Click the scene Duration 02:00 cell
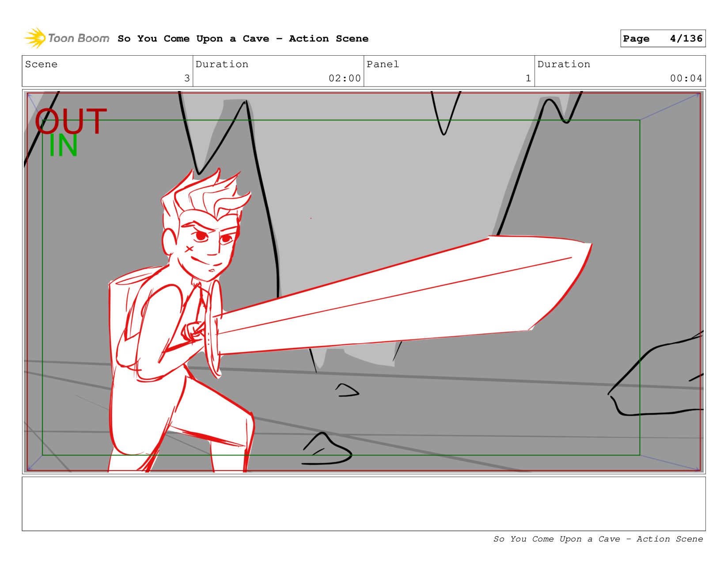Viewport: 728px width, 564px height. click(x=278, y=71)
